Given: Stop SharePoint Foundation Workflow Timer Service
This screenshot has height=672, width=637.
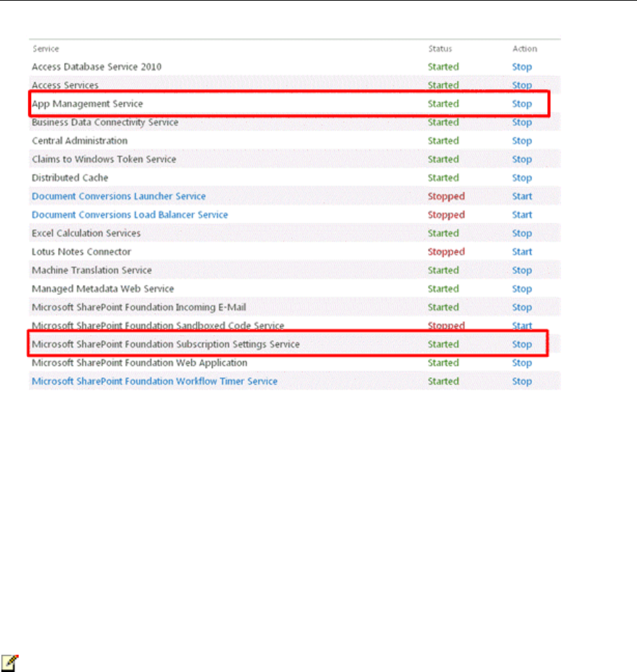Looking at the screenshot, I should pyautogui.click(x=522, y=381).
